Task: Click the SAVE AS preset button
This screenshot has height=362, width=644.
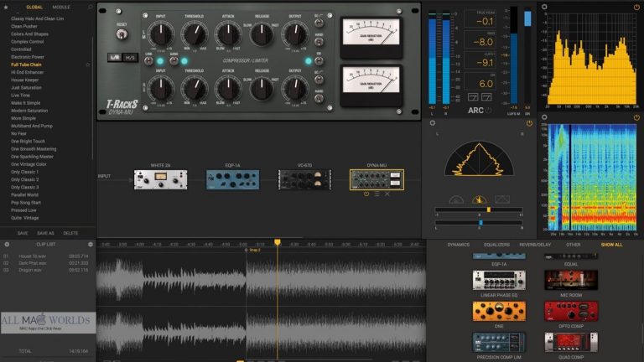Action: coord(45,233)
